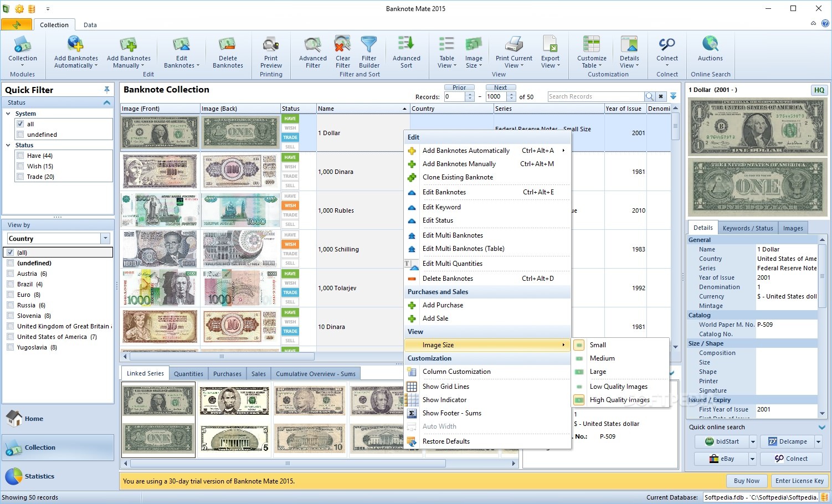This screenshot has width=832, height=504.
Task: Unpin the Quick Filter panel
Action: pyautogui.click(x=107, y=90)
